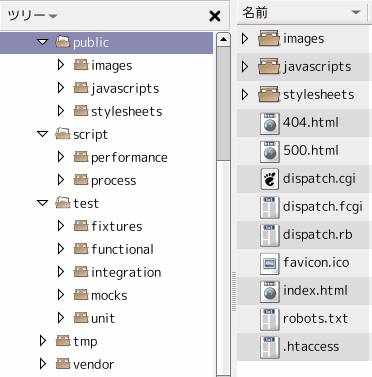Expand javascripts folder in the file list
The width and height of the screenshot is (372, 377).
coord(245,67)
